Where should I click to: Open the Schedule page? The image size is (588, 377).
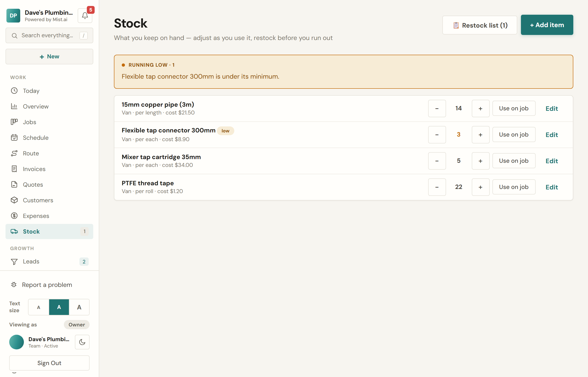tap(49, 138)
